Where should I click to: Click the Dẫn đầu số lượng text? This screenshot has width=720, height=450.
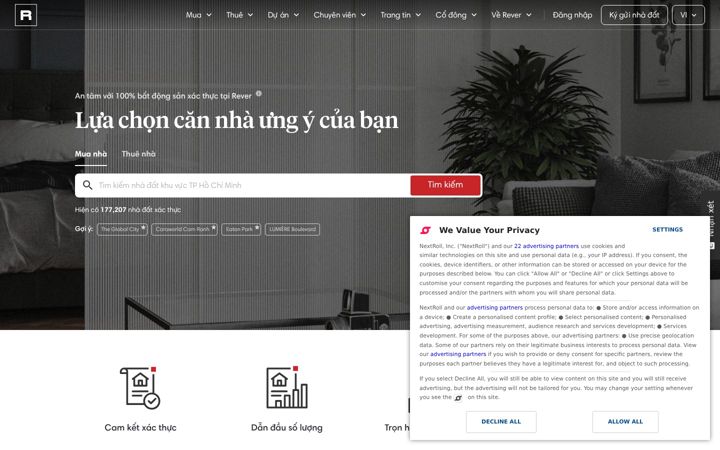287,428
